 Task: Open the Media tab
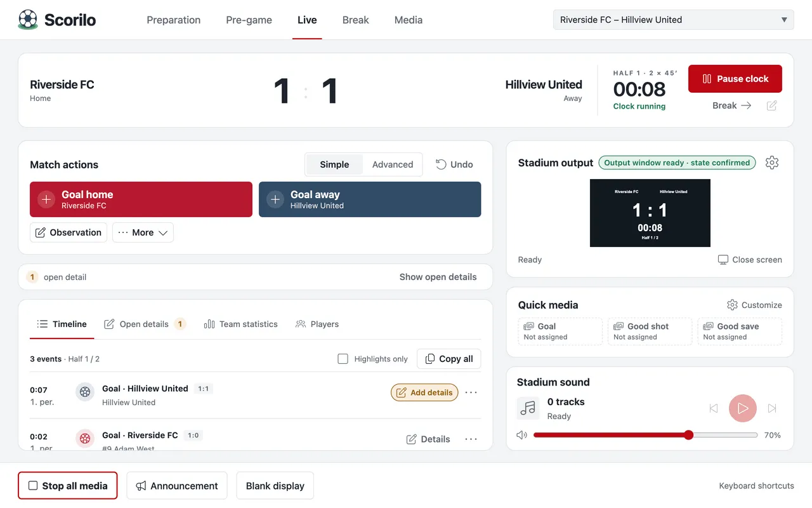pyautogui.click(x=409, y=20)
